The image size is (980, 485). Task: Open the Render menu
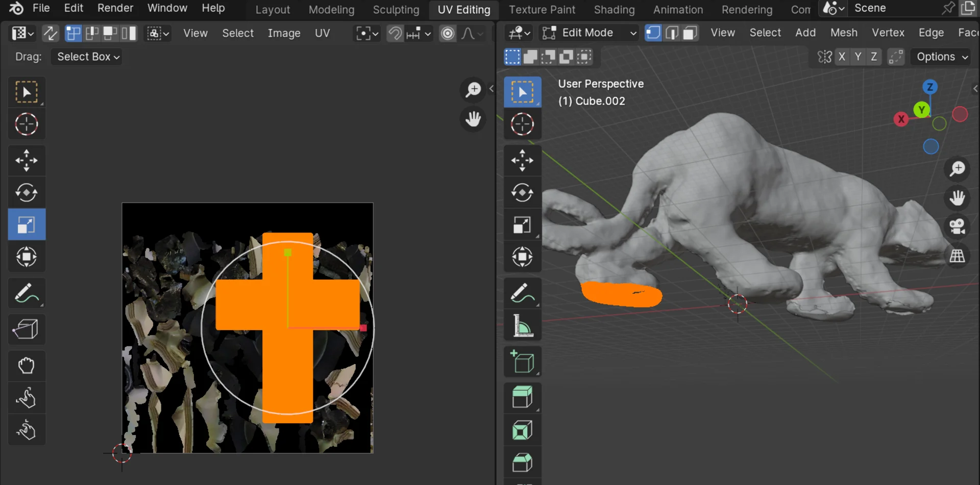tap(115, 8)
